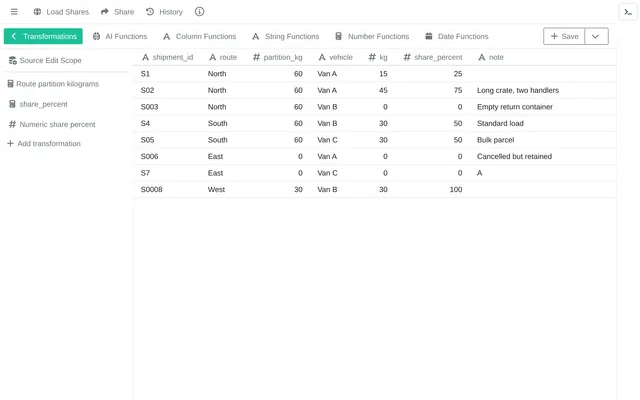This screenshot has width=640, height=400.
Task: Click the Column Functions letter icon
Action: pyautogui.click(x=167, y=36)
